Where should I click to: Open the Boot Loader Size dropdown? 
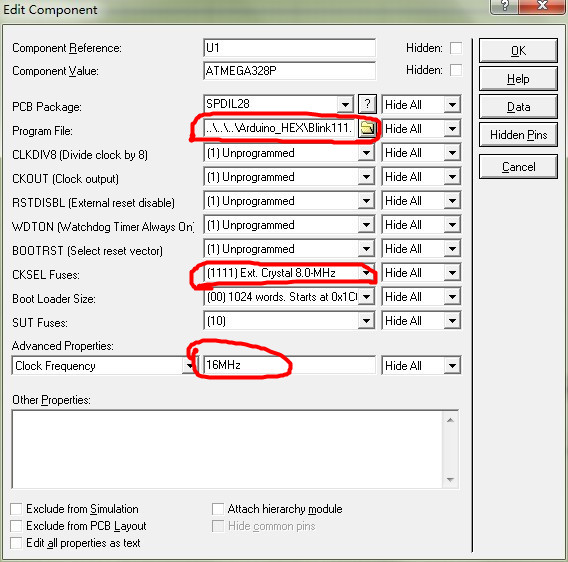pyautogui.click(x=366, y=297)
